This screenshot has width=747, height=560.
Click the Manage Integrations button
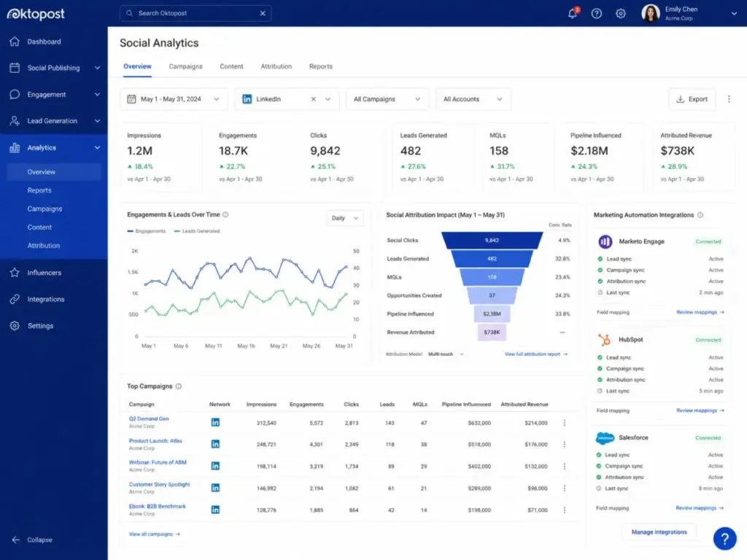[659, 532]
